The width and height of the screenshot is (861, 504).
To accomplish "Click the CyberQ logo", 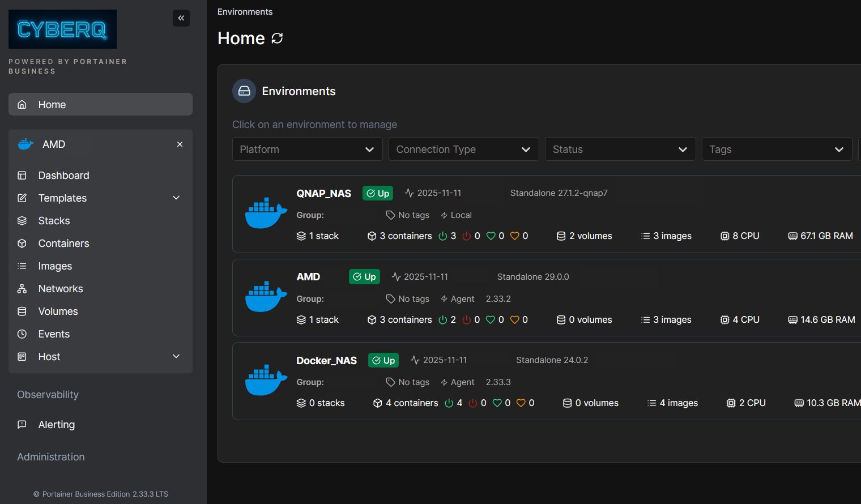I will click(62, 29).
